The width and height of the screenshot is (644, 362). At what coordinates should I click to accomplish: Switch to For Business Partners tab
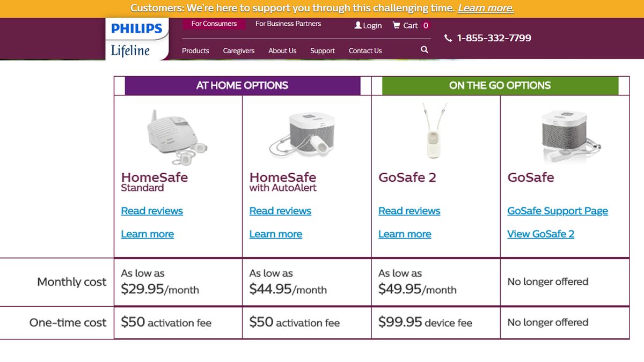[288, 24]
